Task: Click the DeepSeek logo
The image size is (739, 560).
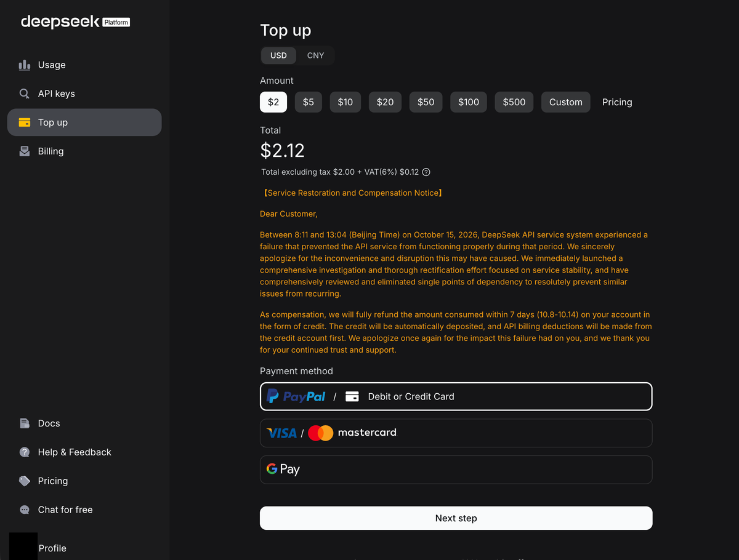Action: [x=60, y=22]
